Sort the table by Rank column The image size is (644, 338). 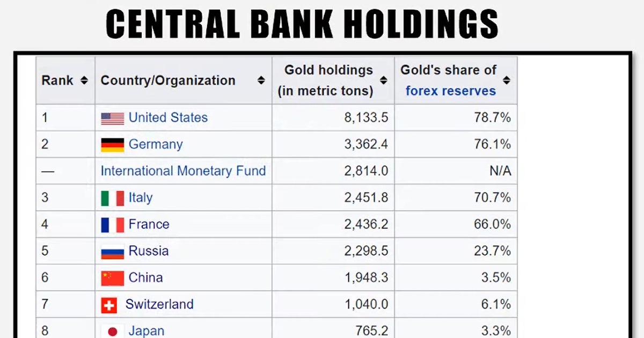click(83, 80)
